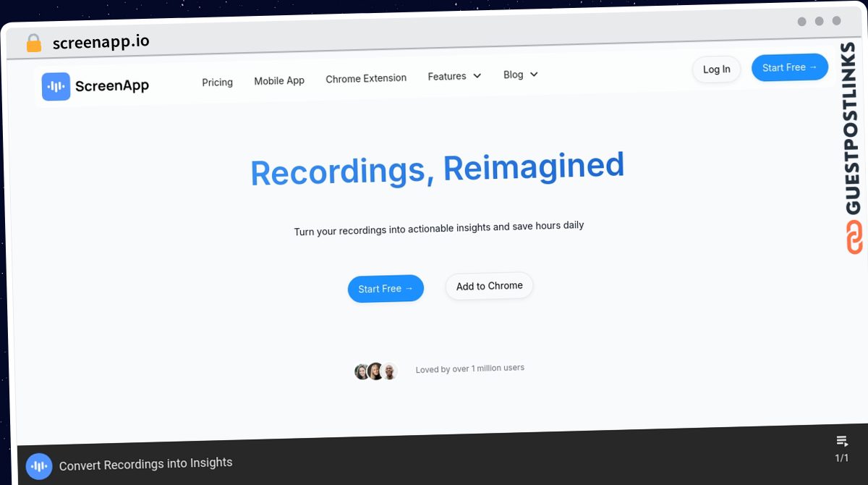Image resolution: width=868 pixels, height=485 pixels.
Task: Click the Add to Chrome button
Action: [x=489, y=286]
